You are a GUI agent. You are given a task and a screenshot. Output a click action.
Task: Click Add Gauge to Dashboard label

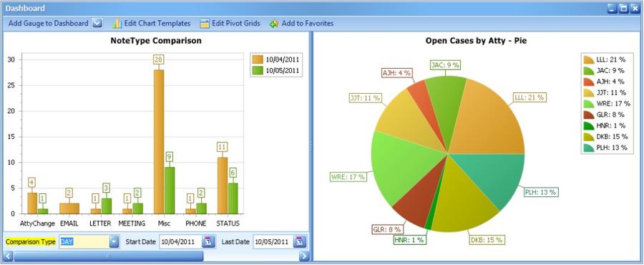point(48,24)
